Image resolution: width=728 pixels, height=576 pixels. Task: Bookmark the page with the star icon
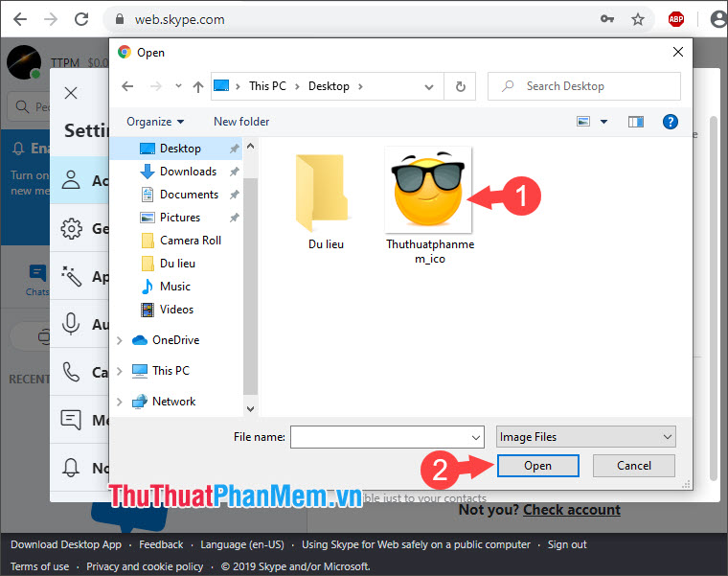pos(637,19)
